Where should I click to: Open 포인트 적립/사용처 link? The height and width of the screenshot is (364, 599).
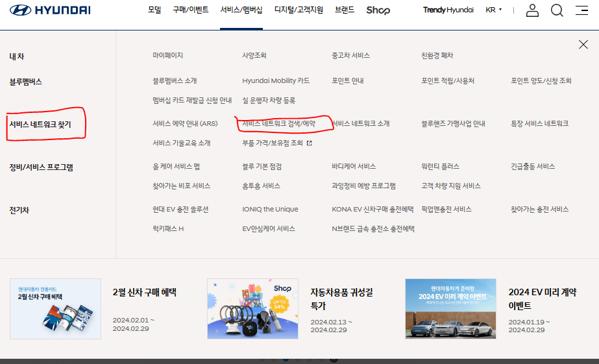[448, 80]
